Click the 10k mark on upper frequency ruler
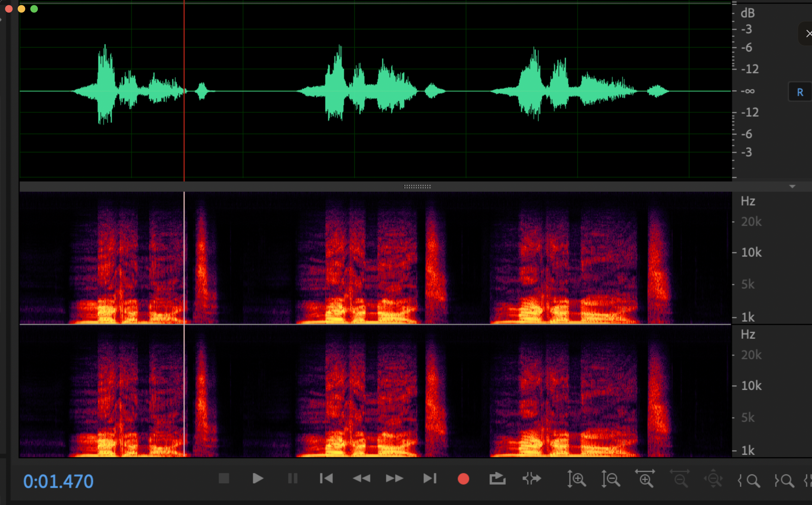Screen dimensions: 812x505 pos(751,252)
